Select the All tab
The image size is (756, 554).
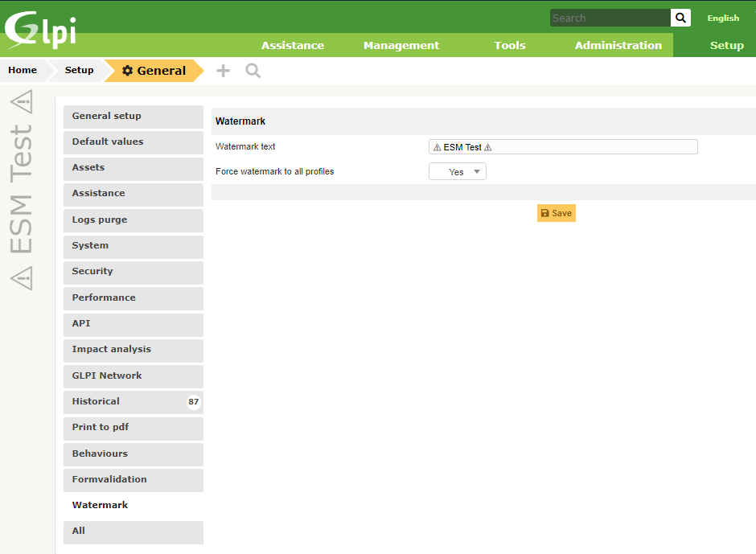pos(133,532)
